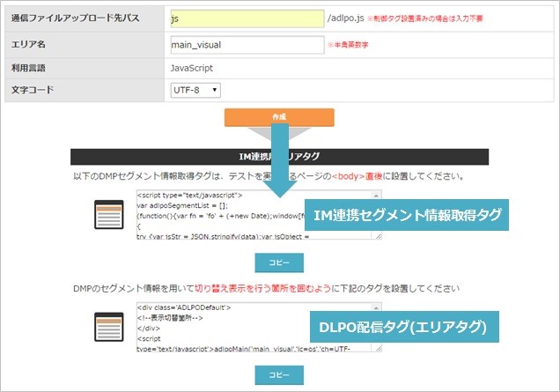The height and width of the screenshot is (392, 560).
Task: Click the page icon beside the DMP segment tag code
Action: coord(109,214)
